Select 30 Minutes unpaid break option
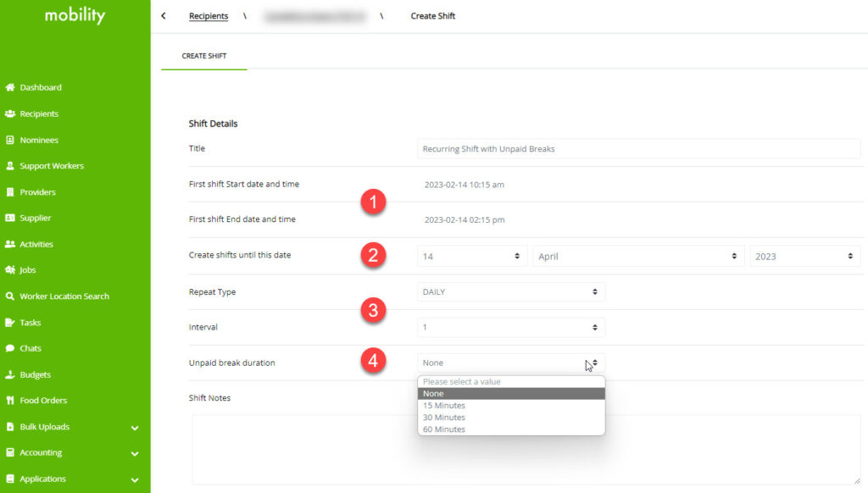868x493 pixels. pos(444,418)
